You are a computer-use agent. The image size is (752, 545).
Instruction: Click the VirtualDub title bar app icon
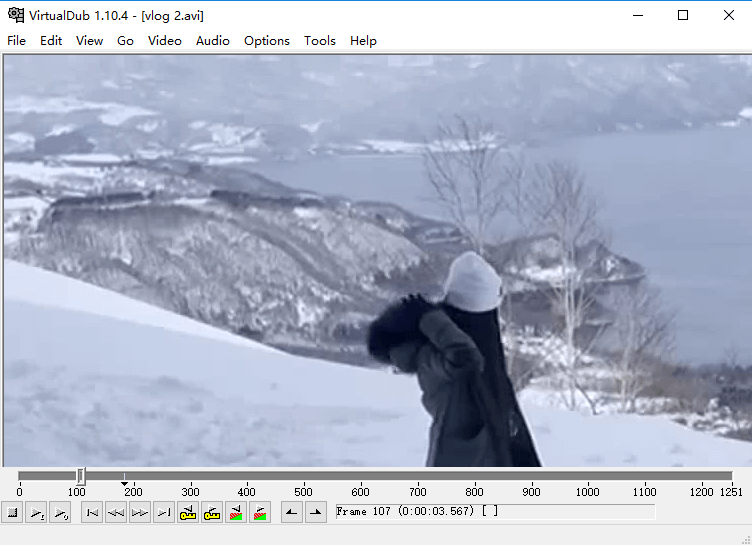pyautogui.click(x=15, y=15)
